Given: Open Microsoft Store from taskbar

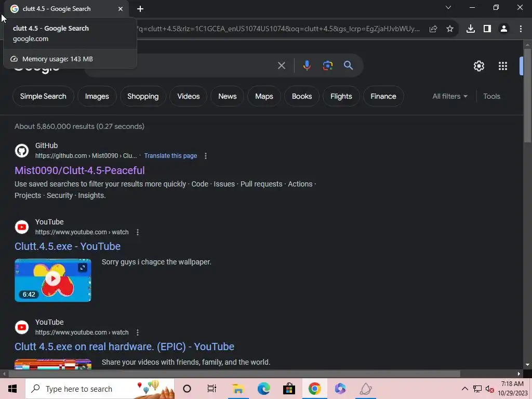Looking at the screenshot, I should tap(289, 389).
